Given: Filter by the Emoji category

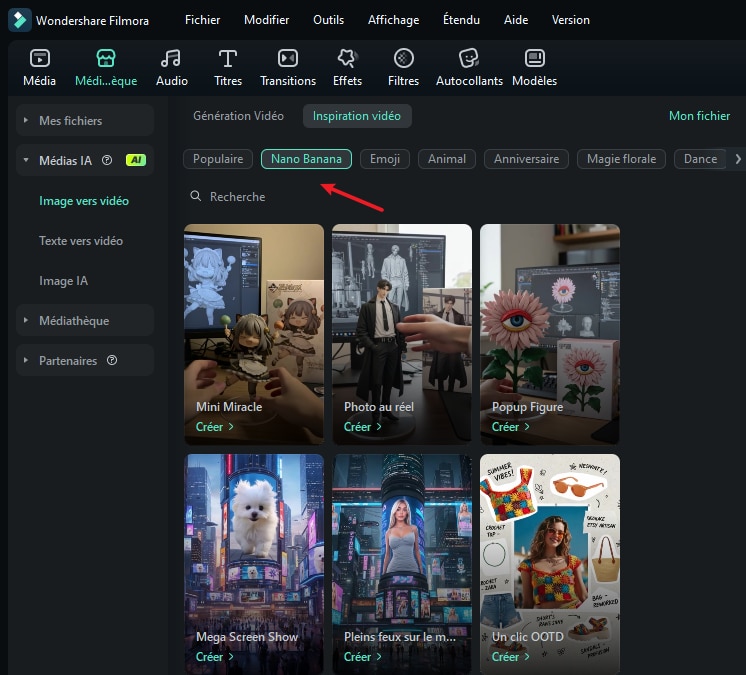Looking at the screenshot, I should [x=385, y=159].
